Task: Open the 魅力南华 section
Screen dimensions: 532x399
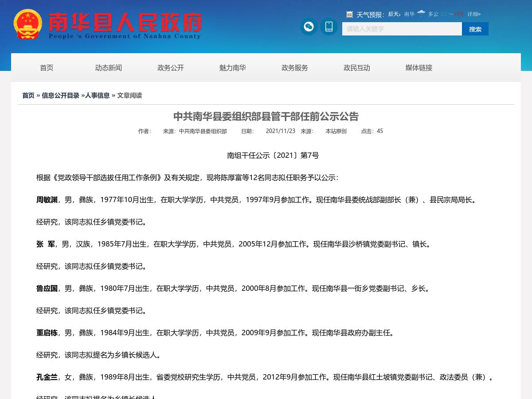Action: (232, 68)
